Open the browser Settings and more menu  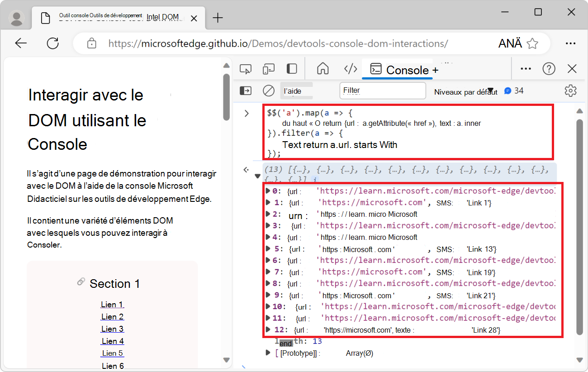click(x=570, y=43)
